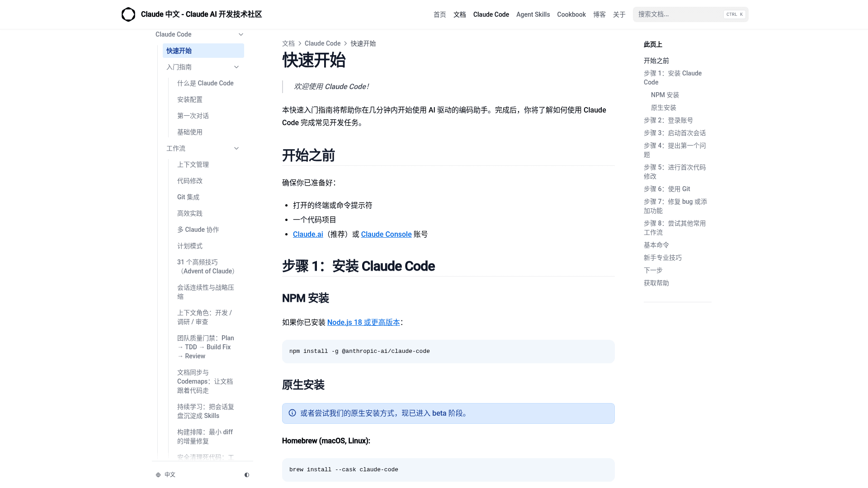Open the Node.js 18 或更高版本 link
Viewport: 868px width, 488px height.
click(363, 322)
